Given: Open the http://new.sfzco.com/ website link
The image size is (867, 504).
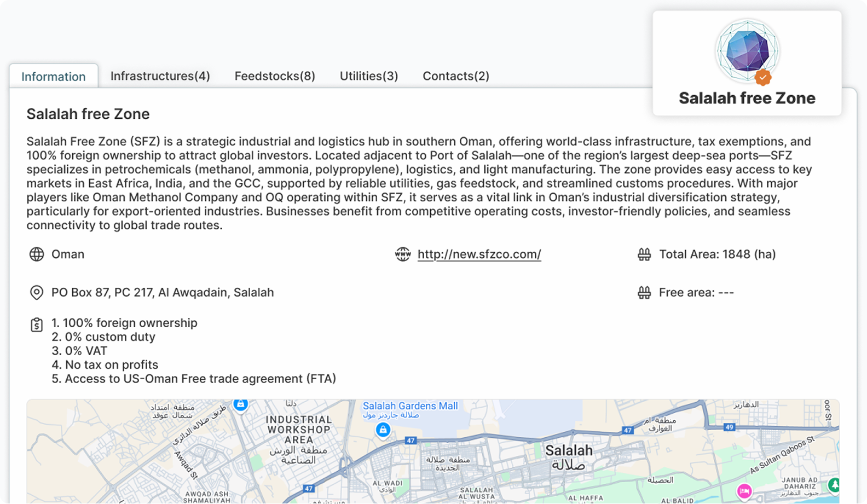Looking at the screenshot, I should [479, 254].
